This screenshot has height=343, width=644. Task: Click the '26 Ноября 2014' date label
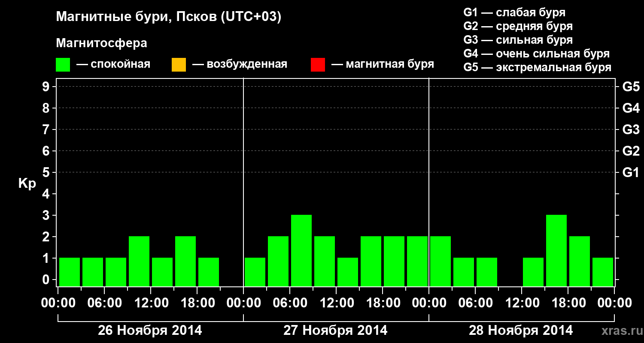pyautogui.click(x=150, y=331)
